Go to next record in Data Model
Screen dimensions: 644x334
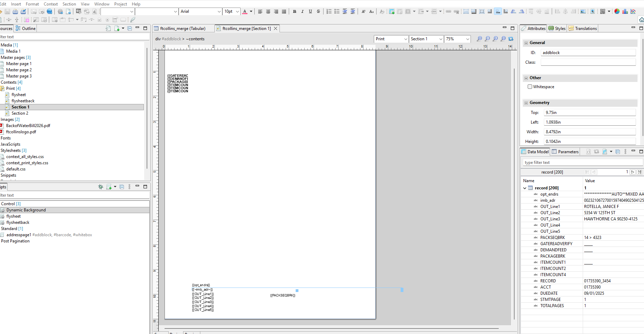coord(633,172)
